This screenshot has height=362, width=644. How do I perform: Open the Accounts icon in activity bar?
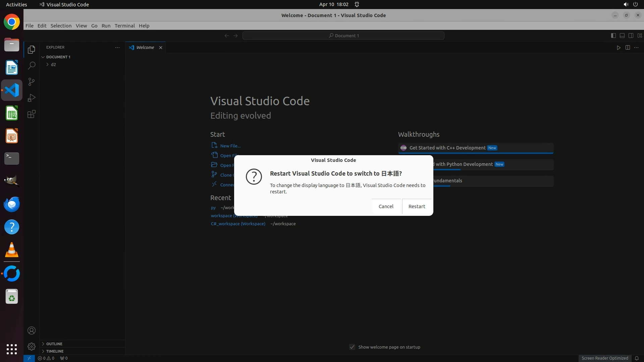pos(32,330)
